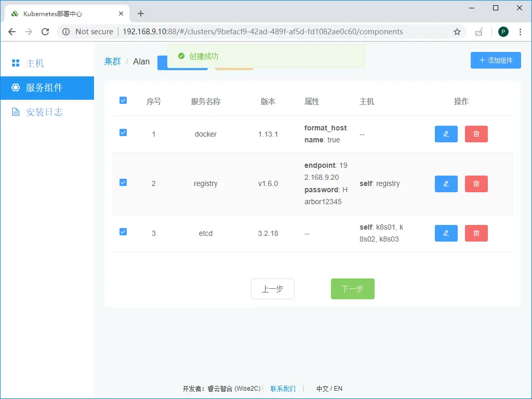Open the profile avatar P
Viewport: 532px width, 399px height.
click(x=503, y=32)
